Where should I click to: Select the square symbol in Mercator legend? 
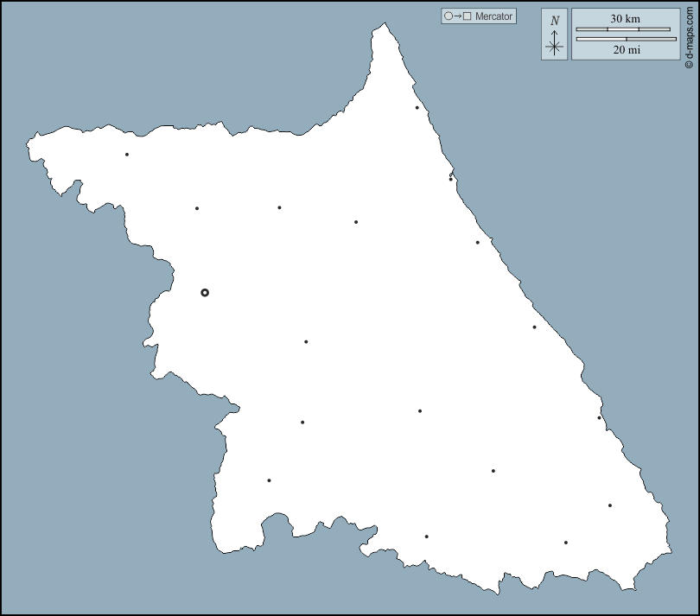click(x=468, y=16)
